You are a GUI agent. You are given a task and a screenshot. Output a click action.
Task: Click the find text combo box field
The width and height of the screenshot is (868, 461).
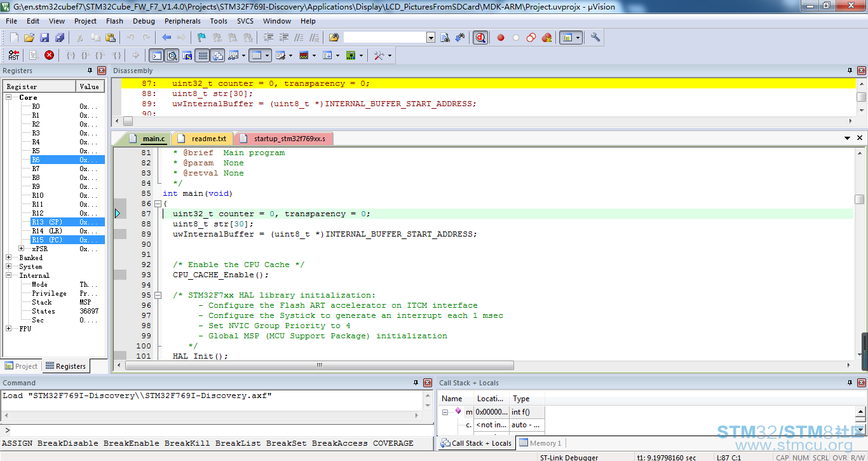coord(385,38)
